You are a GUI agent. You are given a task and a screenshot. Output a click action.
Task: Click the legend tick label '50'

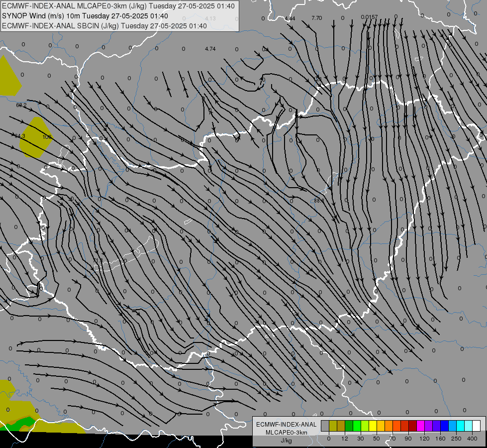(x=377, y=439)
